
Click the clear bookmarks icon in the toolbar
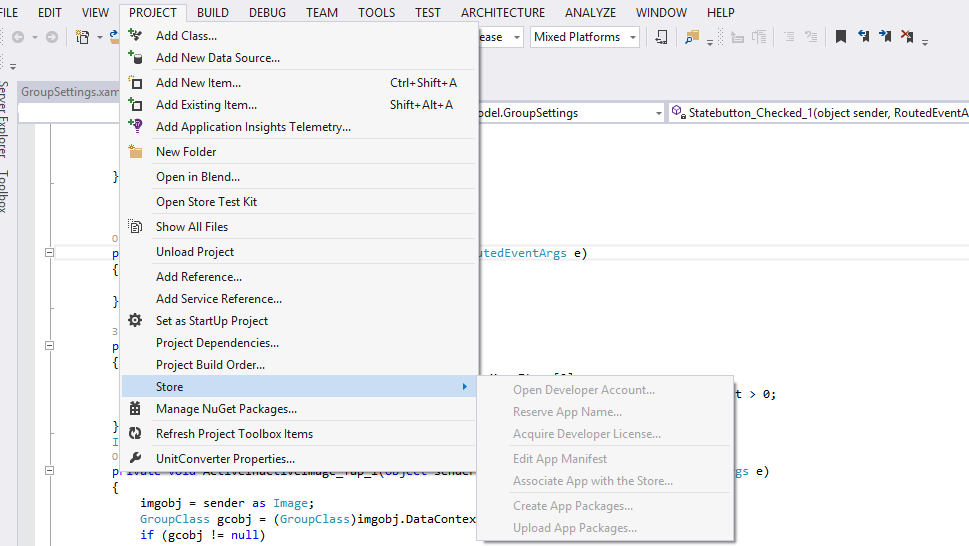(907, 37)
